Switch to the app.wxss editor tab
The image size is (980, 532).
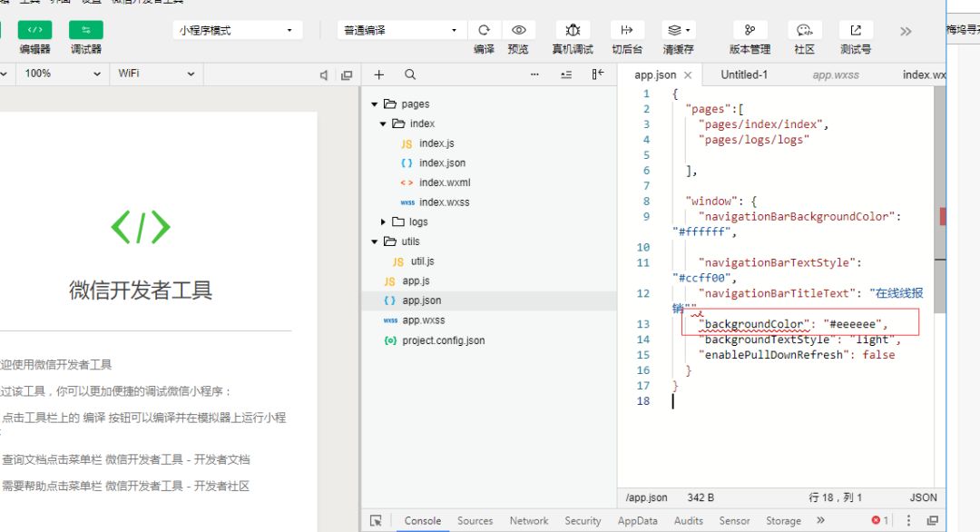tap(836, 75)
